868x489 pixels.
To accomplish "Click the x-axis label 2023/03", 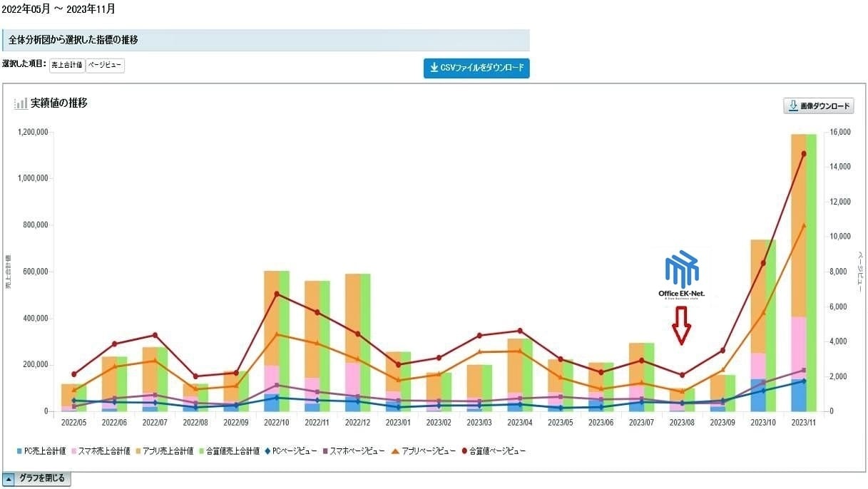I will click(479, 423).
